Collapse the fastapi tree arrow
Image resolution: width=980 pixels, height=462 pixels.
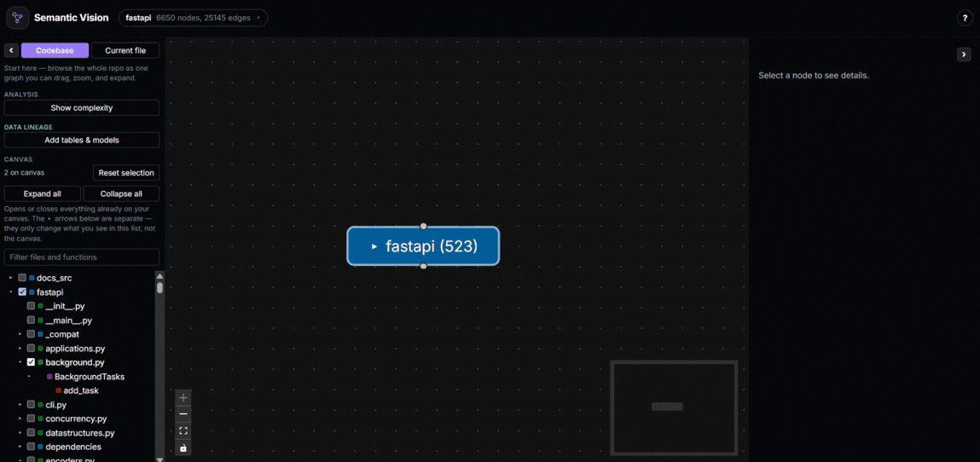[10, 292]
